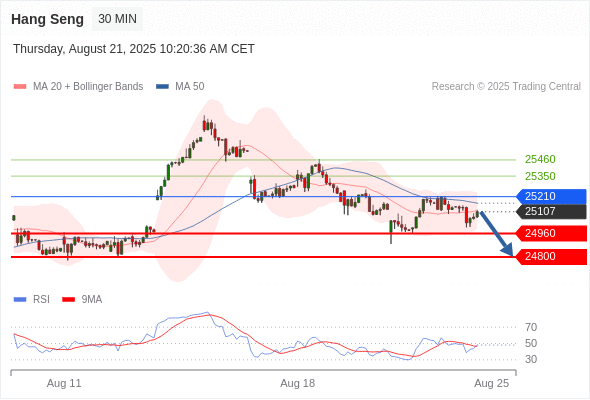
Task: Click the RSI 70 level label
Action: 531,327
